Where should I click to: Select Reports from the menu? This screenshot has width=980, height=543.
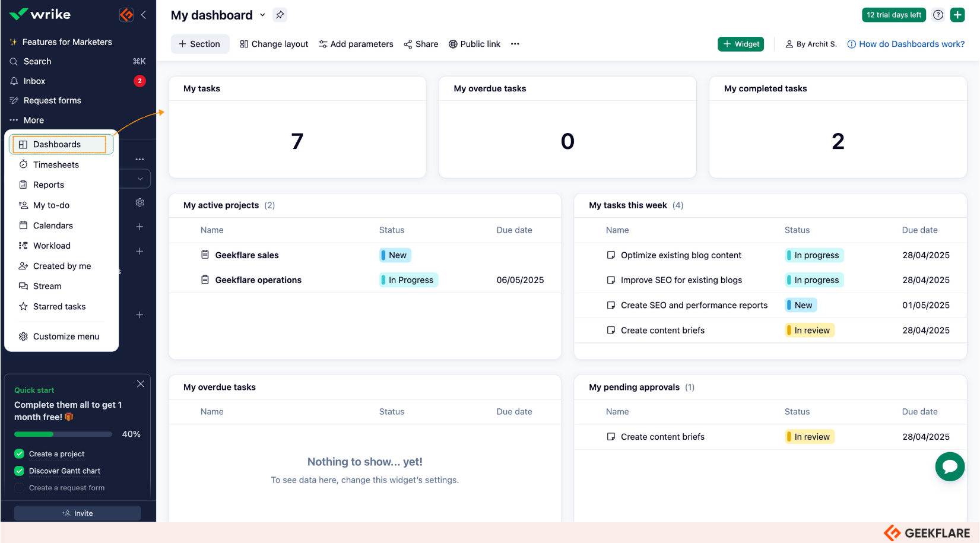[49, 185]
